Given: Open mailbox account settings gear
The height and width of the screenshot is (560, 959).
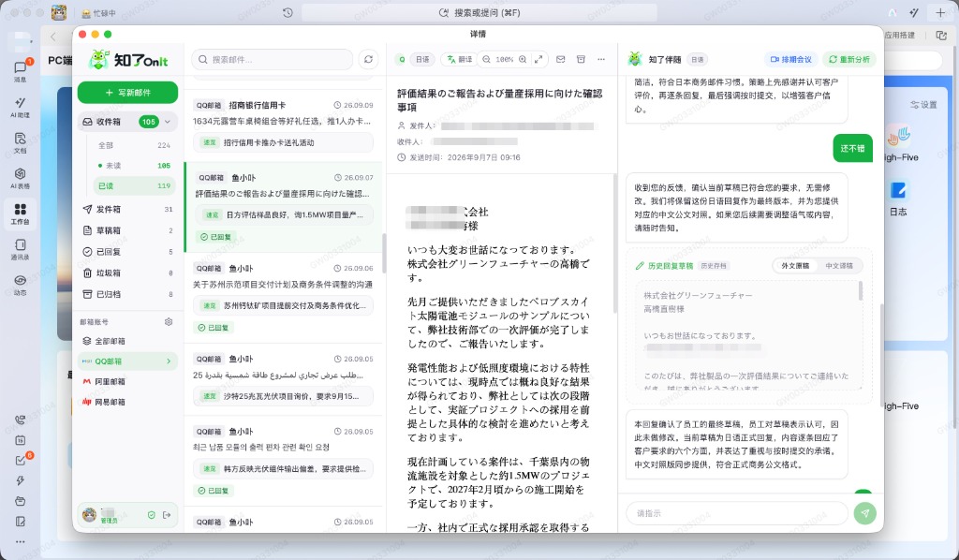Looking at the screenshot, I should click(169, 321).
